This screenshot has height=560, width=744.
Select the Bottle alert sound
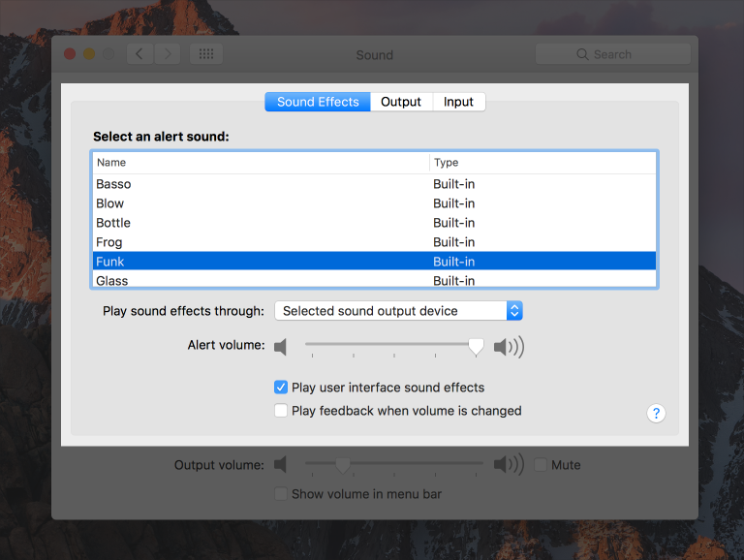(x=374, y=223)
